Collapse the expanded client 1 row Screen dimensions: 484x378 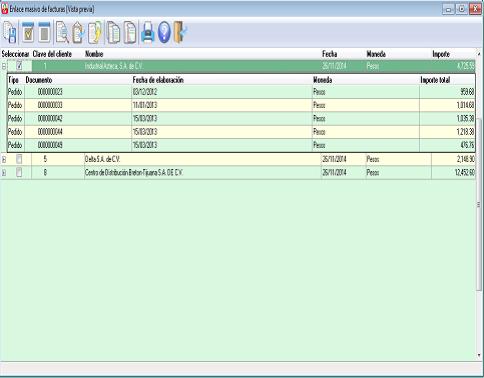(4, 66)
